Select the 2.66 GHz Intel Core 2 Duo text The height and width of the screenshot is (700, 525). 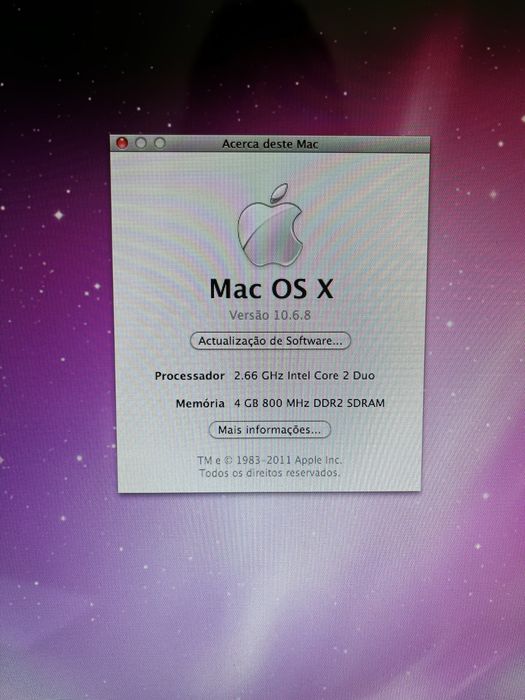point(304,375)
